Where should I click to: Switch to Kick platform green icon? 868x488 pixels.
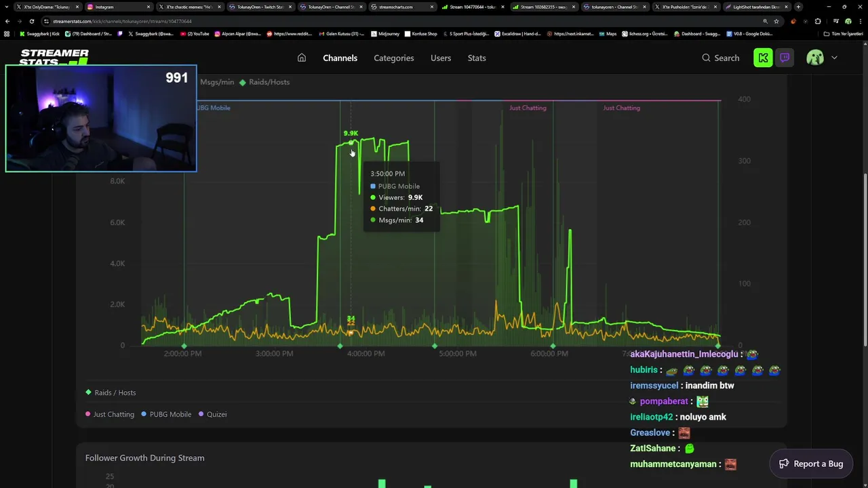(x=763, y=58)
